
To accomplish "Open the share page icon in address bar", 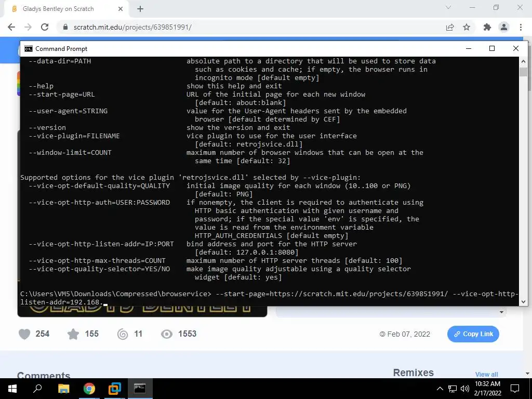I will click(450, 27).
